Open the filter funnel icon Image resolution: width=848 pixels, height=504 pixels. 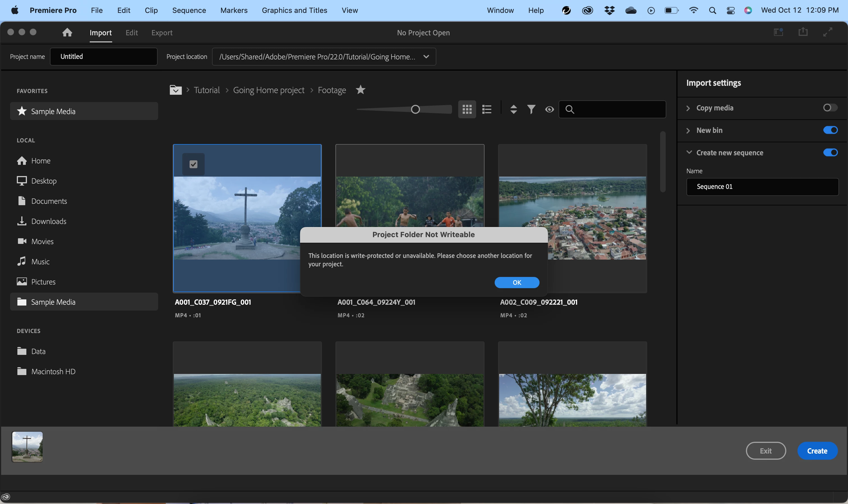531,109
